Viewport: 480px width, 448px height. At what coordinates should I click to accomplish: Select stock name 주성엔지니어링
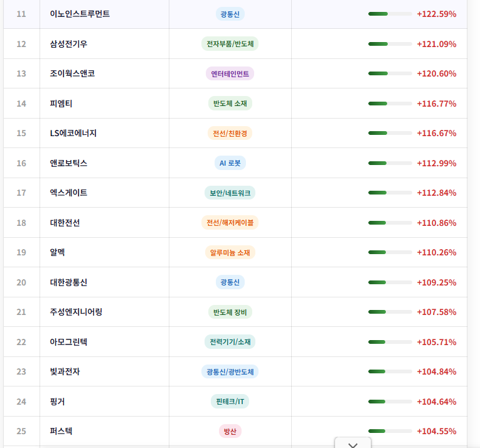click(76, 312)
